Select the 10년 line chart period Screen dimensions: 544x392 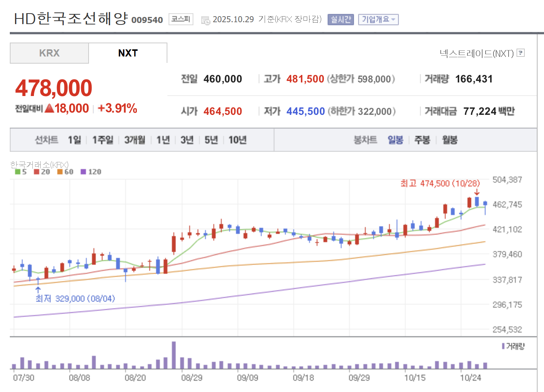click(238, 140)
